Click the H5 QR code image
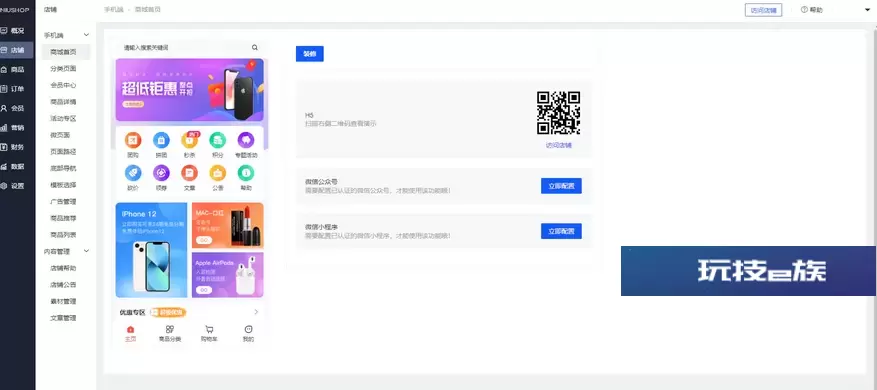 (559, 112)
